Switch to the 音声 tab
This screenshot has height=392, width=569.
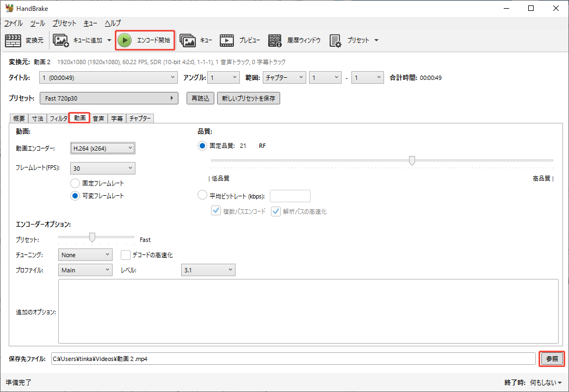(x=98, y=119)
